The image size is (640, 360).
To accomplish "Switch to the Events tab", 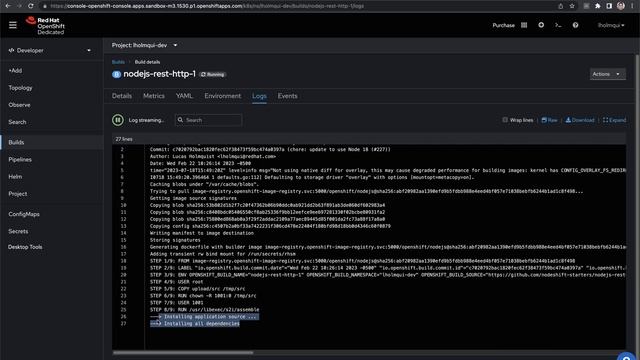I will 287,96.
